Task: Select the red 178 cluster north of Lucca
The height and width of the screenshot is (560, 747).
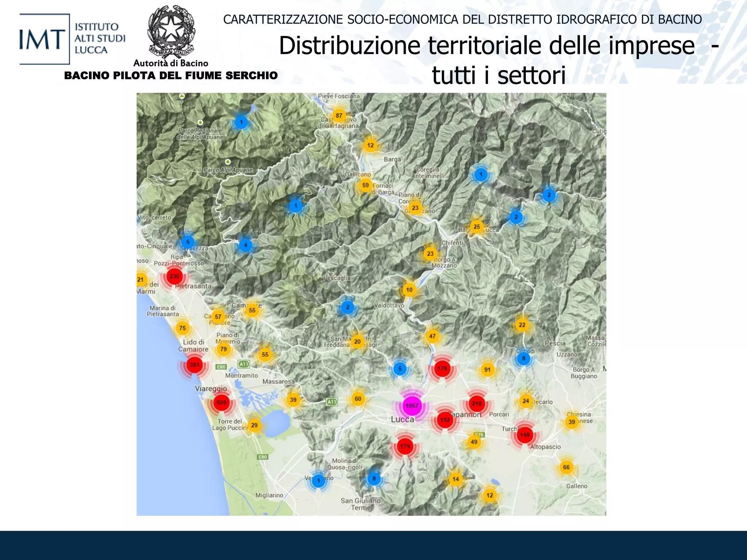Action: (x=442, y=369)
